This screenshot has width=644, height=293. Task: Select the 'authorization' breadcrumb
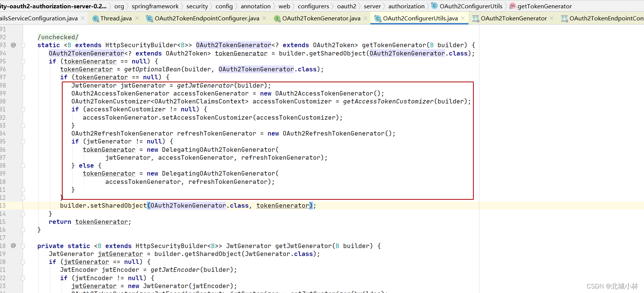point(407,6)
